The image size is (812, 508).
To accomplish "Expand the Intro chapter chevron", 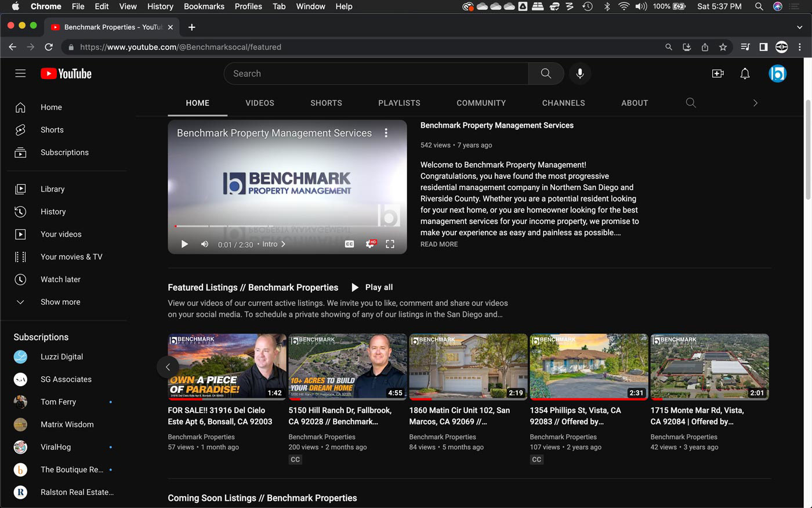I will point(283,244).
